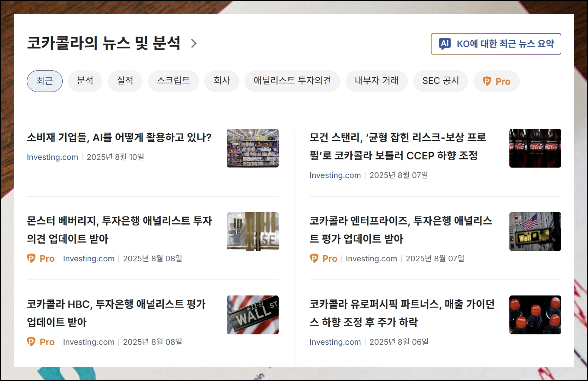Click 2025년 8월 08일 under 코카콜라 HBC article

[153, 342]
